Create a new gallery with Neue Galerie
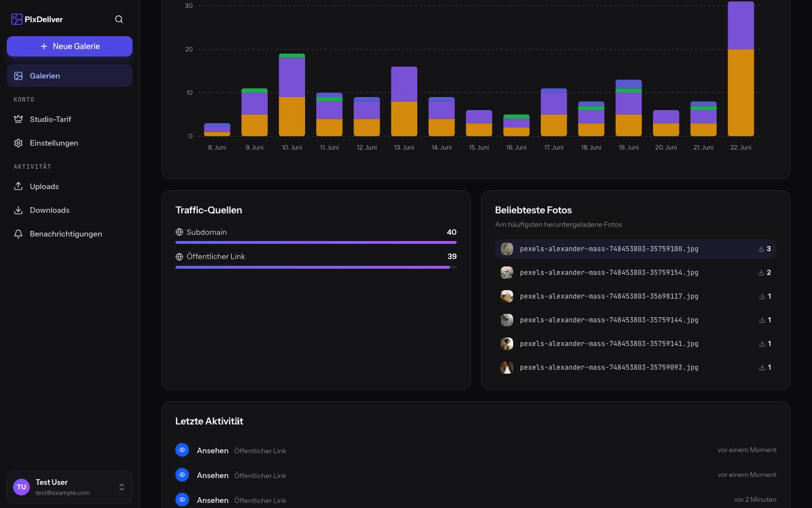Viewport: 812px width, 508px height. pos(69,46)
